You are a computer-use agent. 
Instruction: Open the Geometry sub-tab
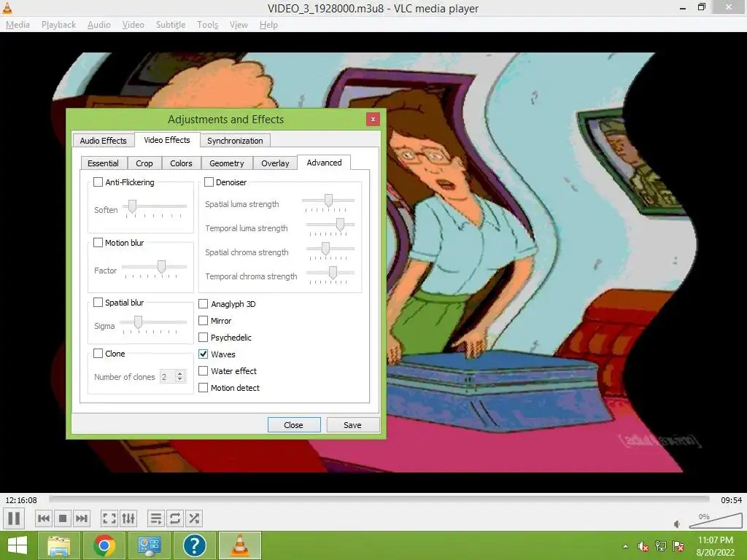(x=227, y=163)
